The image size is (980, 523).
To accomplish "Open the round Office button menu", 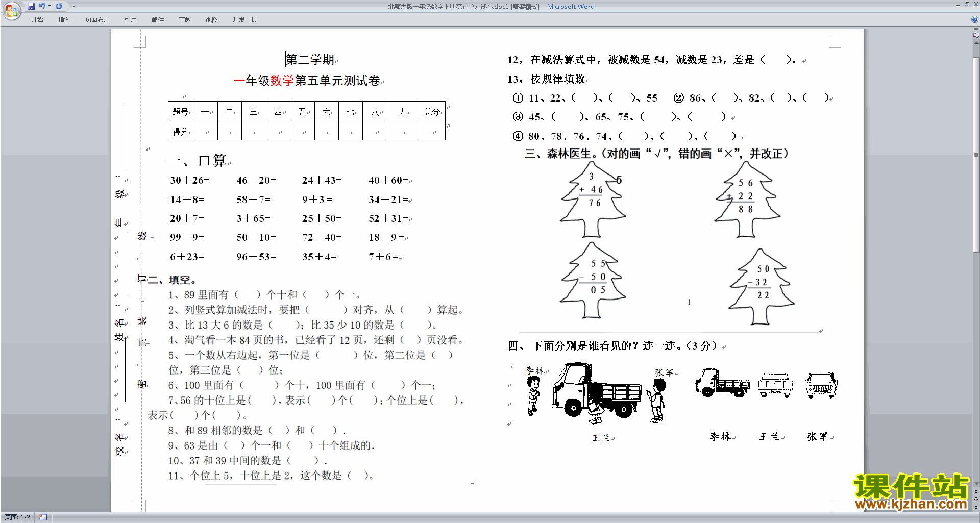I will 11,10.
